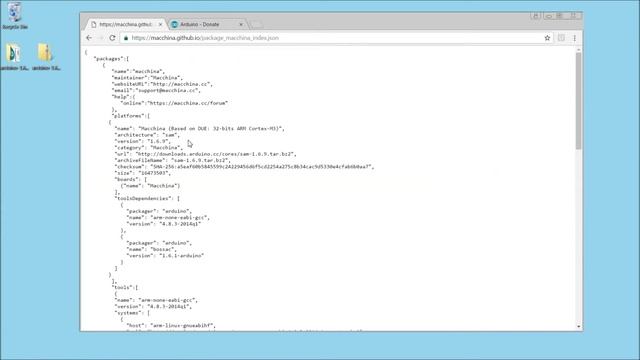
Task: Go forward in browser history
Action: pyautogui.click(x=100, y=38)
